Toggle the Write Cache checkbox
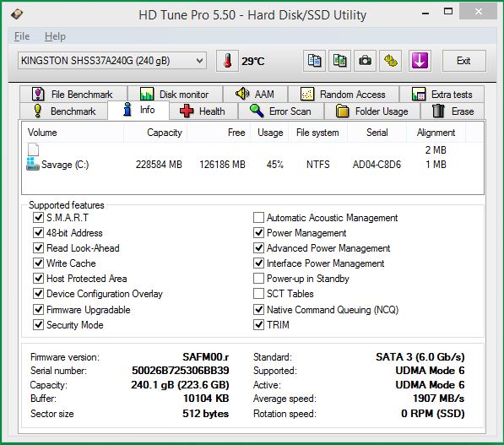 pos(38,263)
